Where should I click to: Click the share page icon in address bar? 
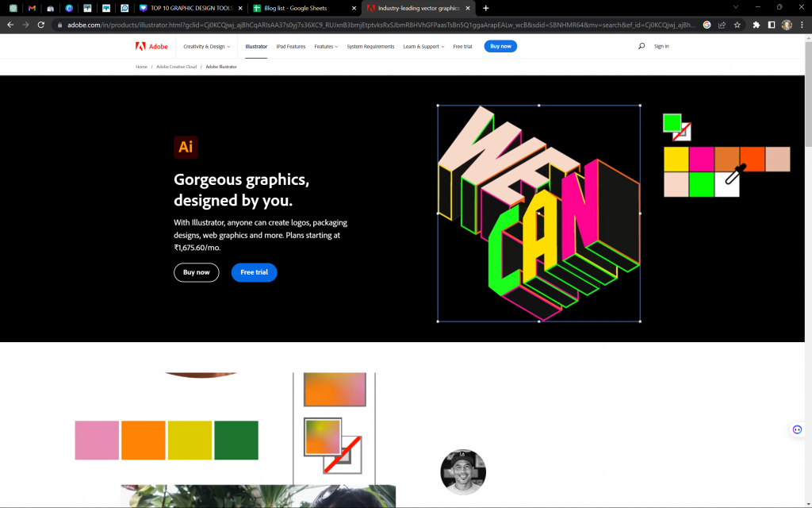(722, 25)
